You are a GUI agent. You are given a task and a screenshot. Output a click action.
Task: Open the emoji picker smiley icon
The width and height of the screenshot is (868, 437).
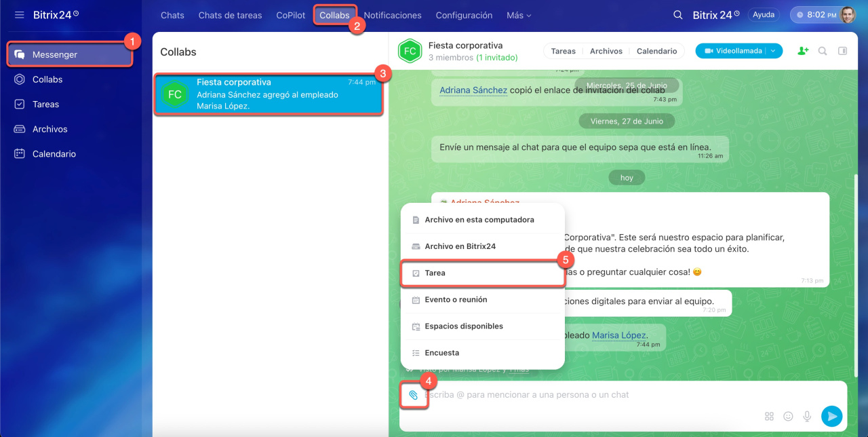[x=788, y=416]
